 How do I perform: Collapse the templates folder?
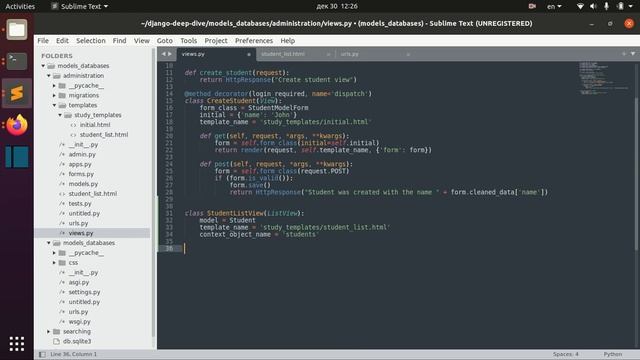[54, 105]
